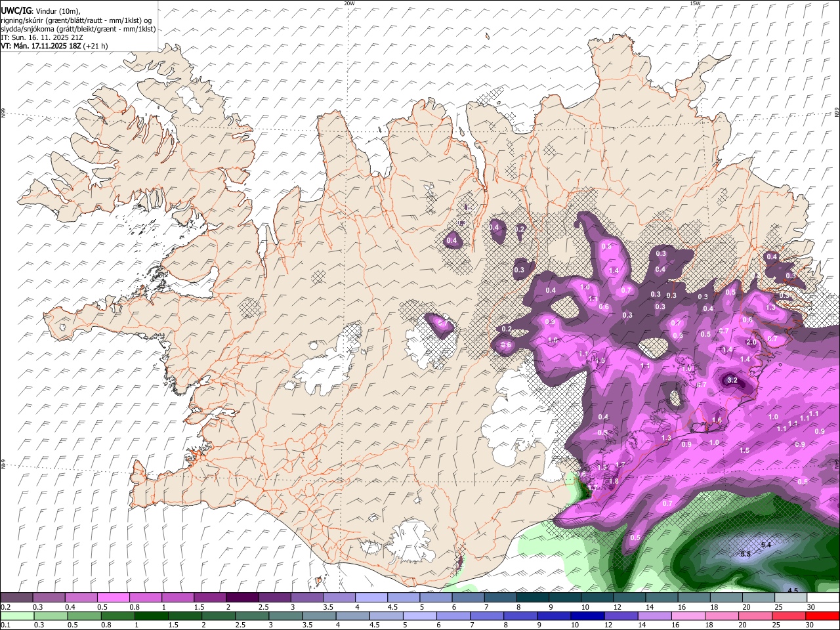Select the 'VT: Mán. 17.11.2025 18Z' valid time line

tap(41, 46)
